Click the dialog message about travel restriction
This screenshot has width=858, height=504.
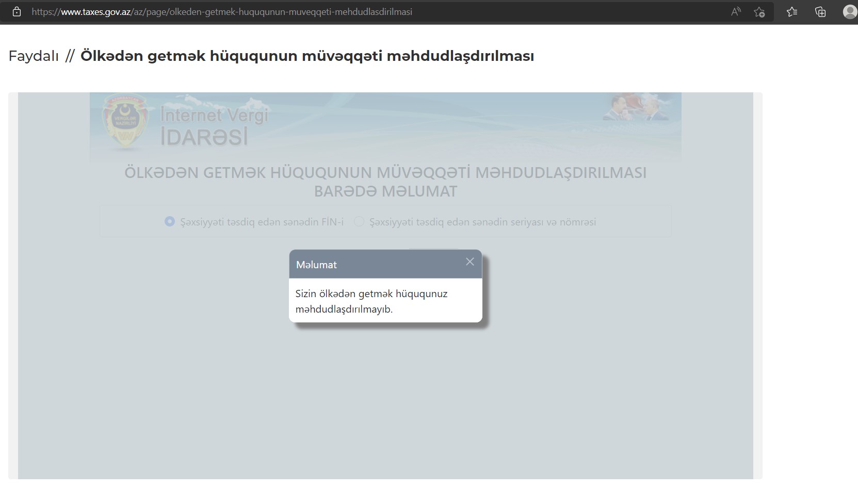click(371, 301)
